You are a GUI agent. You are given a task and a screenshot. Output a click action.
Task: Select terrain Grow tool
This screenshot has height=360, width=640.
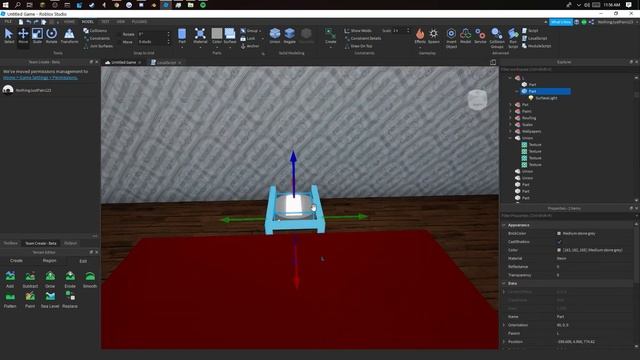click(x=50, y=279)
